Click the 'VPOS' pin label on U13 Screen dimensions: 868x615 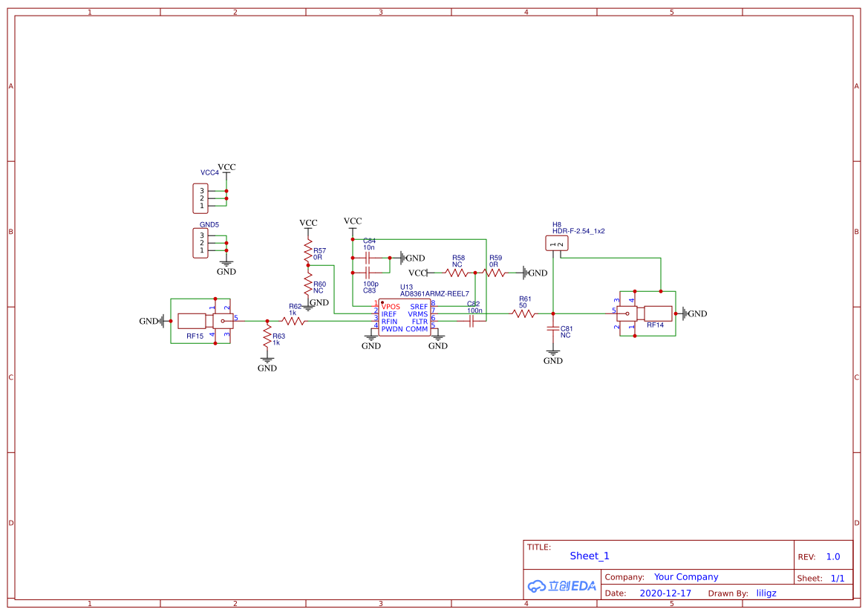pyautogui.click(x=391, y=307)
